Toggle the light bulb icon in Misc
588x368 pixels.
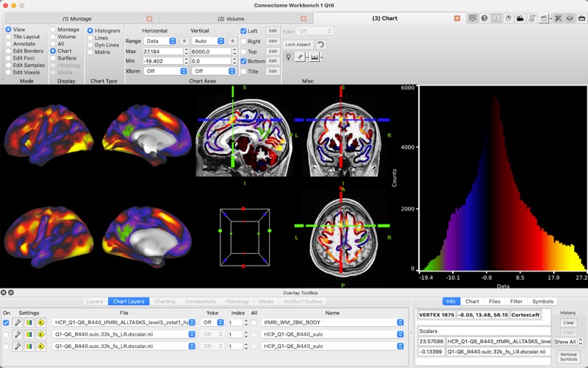(x=288, y=57)
